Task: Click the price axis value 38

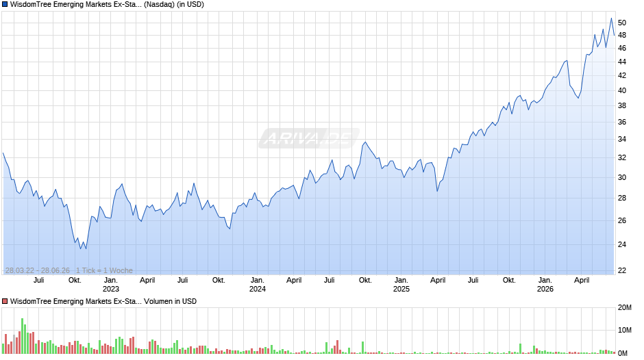Action: [x=622, y=106]
